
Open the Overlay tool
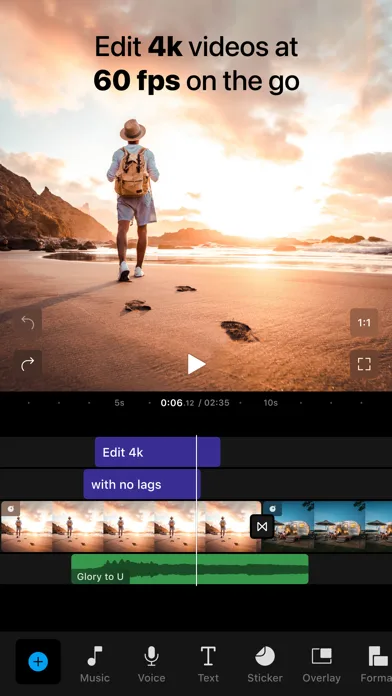321,664
